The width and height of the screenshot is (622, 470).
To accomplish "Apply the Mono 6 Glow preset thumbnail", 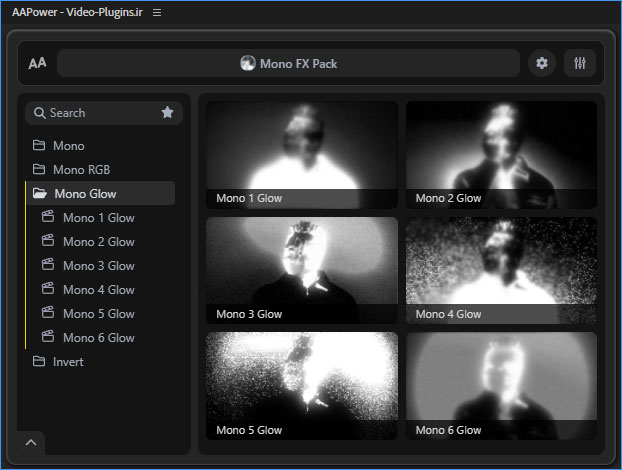I will 501,386.
